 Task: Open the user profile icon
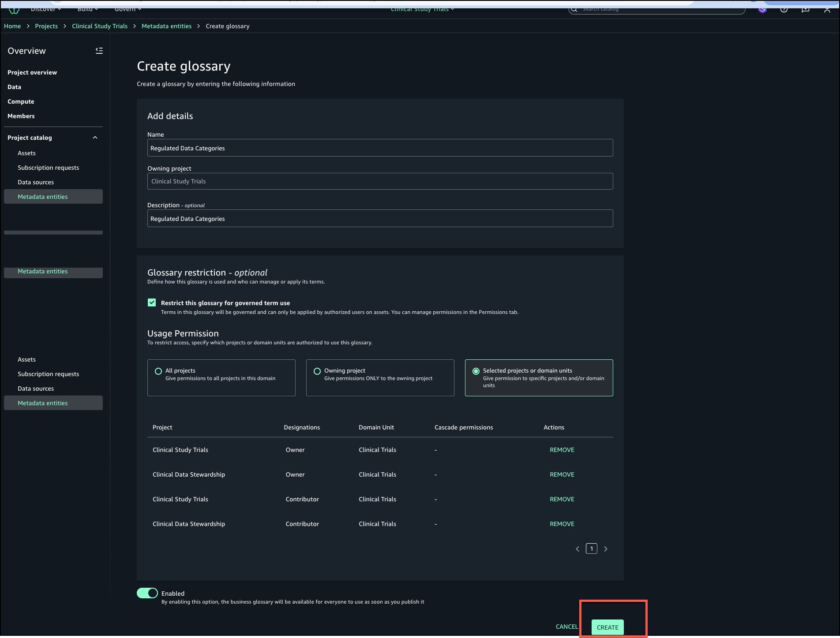click(827, 9)
